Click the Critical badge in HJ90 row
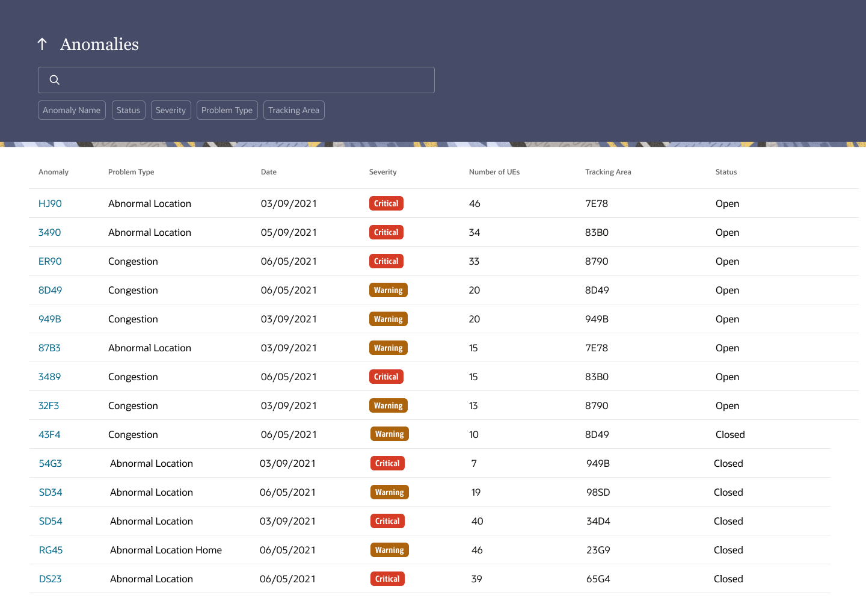Screen dimensions: 866x616 click(386, 203)
